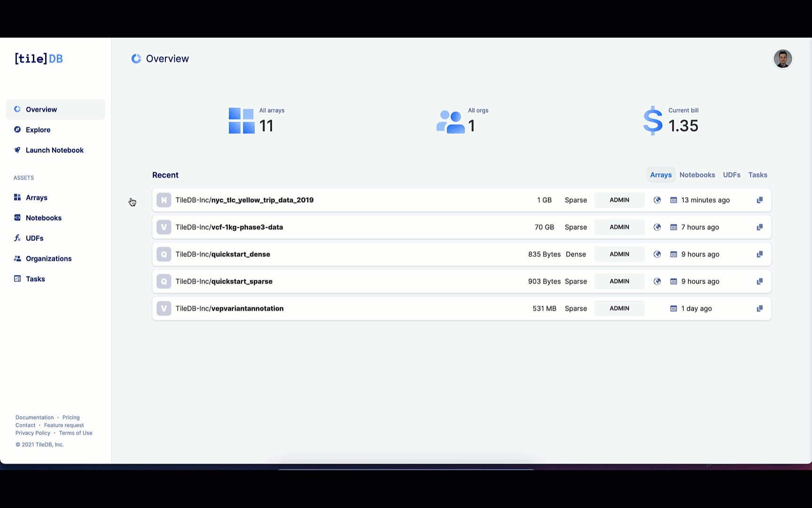The width and height of the screenshot is (812, 508).
Task: Copy the vepvariantannotation array URI
Action: (x=759, y=309)
